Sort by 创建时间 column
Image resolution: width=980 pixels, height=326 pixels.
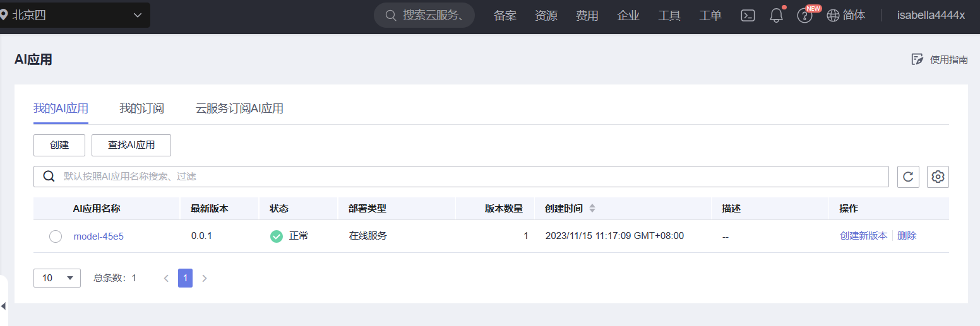(592, 209)
